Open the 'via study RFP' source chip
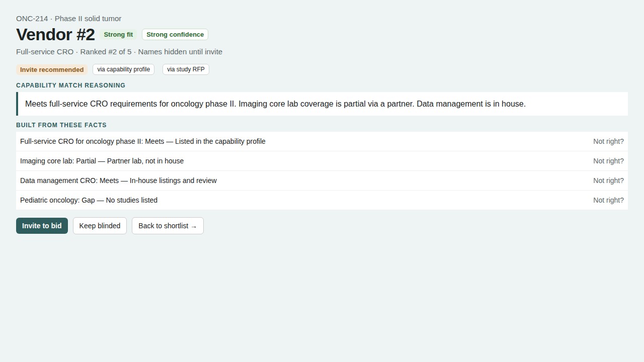This screenshot has height=362, width=644. point(186,69)
